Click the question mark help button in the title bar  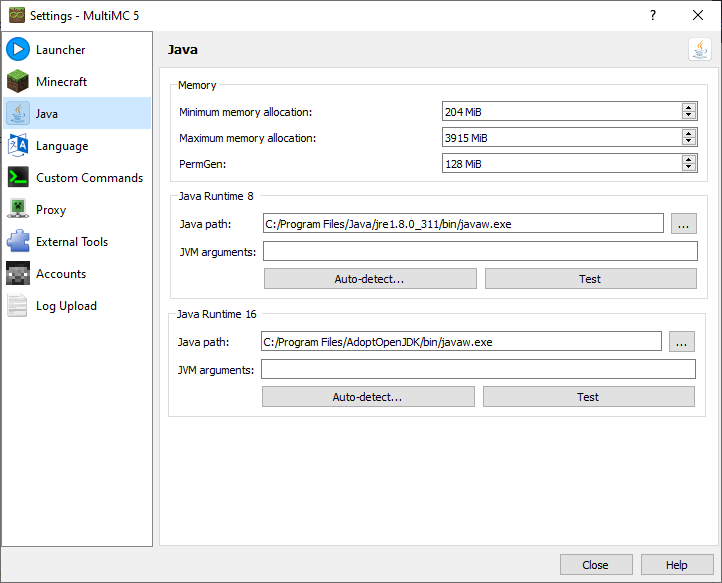[x=652, y=15]
